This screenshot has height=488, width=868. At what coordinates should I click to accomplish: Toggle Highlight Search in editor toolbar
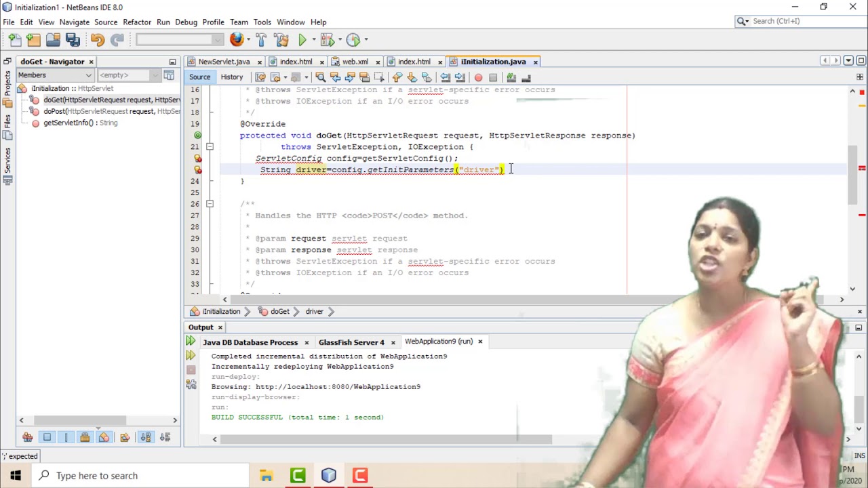364,77
